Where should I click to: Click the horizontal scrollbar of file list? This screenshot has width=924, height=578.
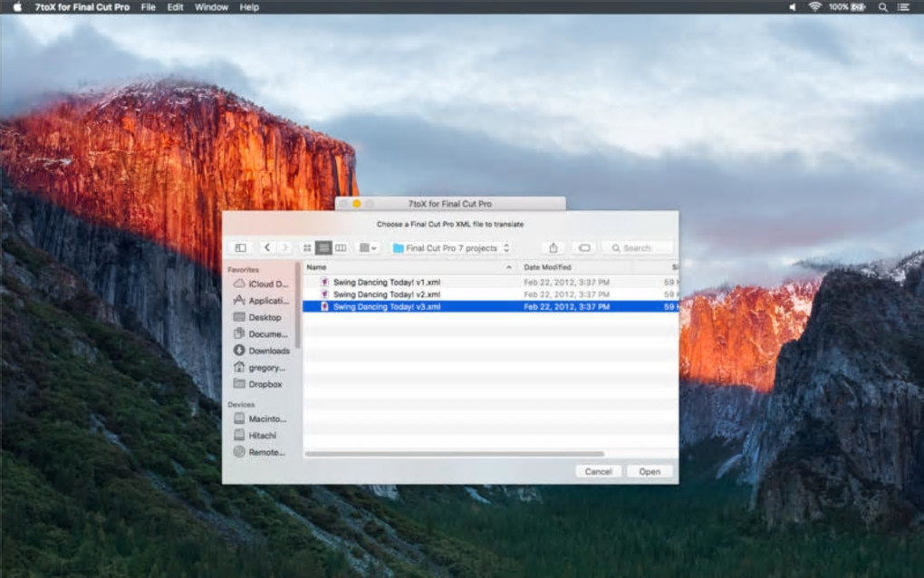455,454
